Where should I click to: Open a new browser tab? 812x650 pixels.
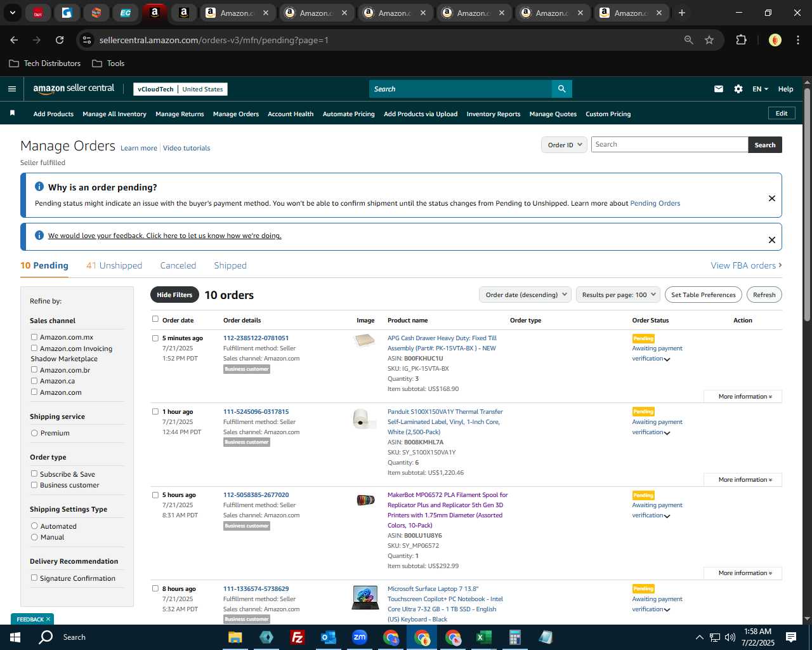682,13
